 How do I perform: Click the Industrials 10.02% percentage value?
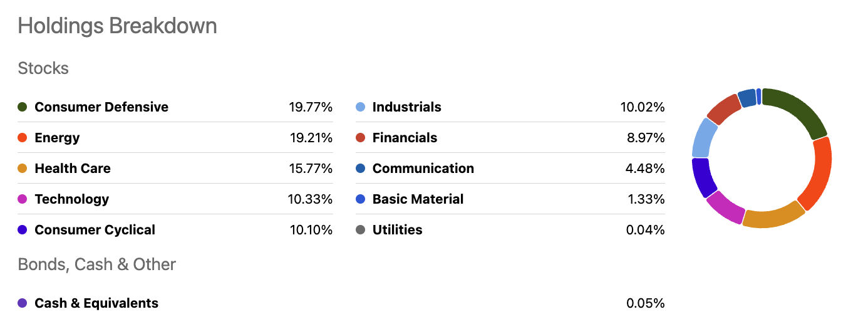coord(643,107)
